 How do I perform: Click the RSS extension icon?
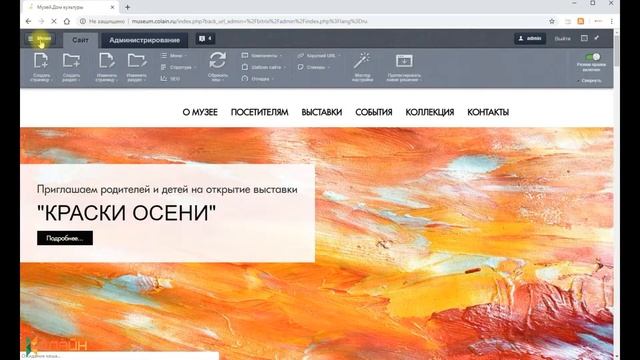[580, 21]
